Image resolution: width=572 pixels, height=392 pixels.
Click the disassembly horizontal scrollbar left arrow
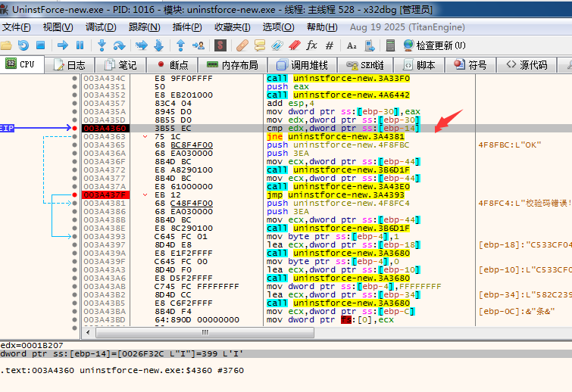[88, 332]
